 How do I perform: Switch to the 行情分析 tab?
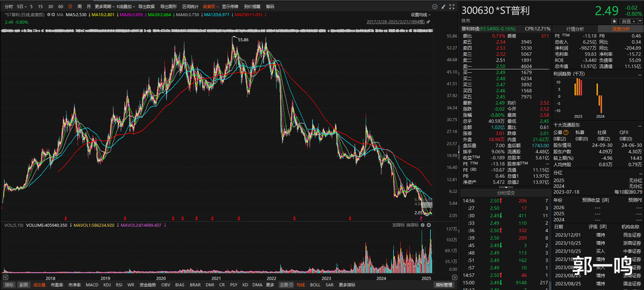coord(575,29)
